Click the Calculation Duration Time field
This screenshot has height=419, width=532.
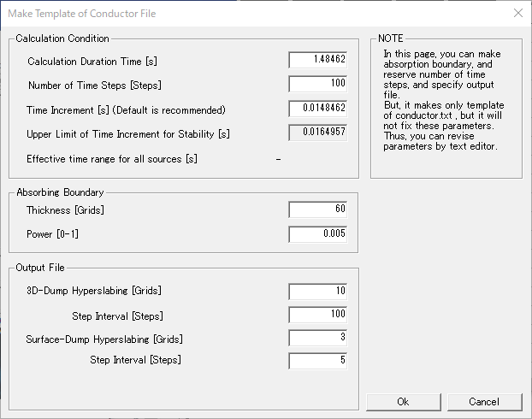click(318, 60)
